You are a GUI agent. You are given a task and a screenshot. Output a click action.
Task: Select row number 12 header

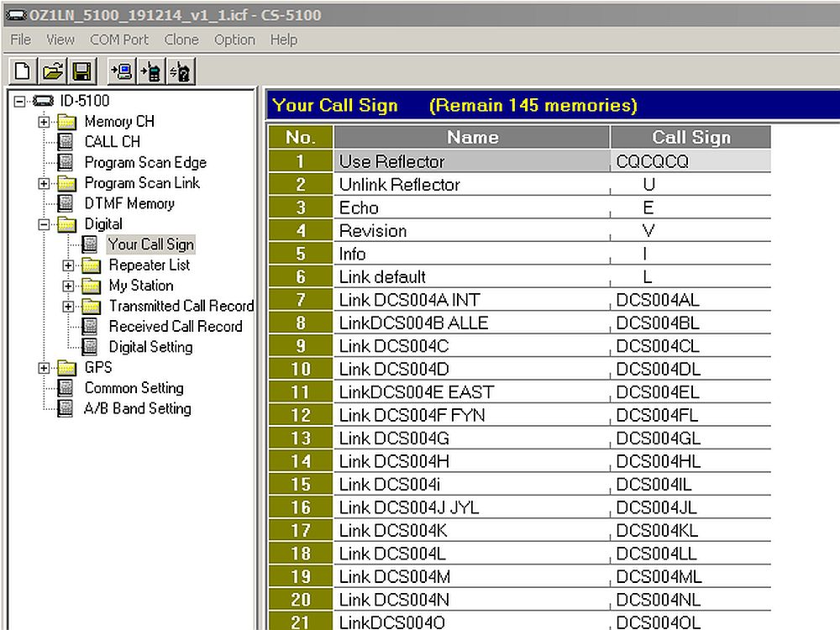point(301,415)
